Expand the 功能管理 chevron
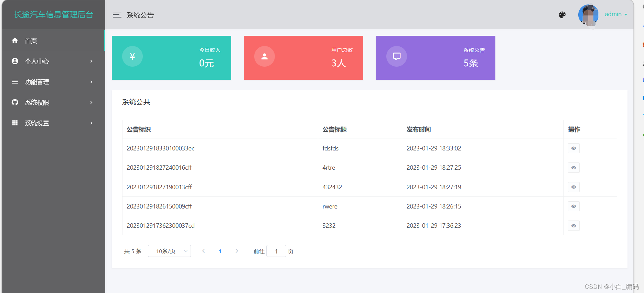644x293 pixels. 92,82
